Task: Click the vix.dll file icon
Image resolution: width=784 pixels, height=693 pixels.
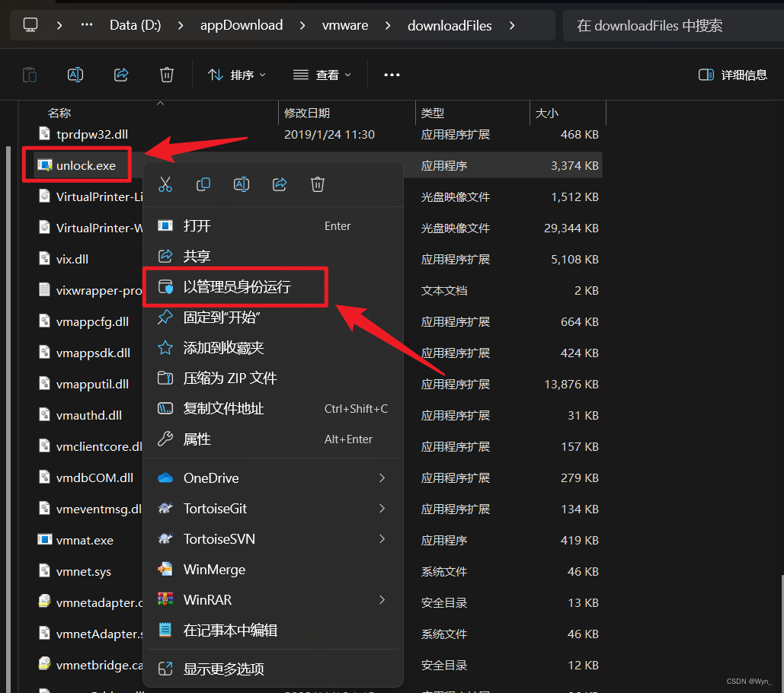Action: click(x=44, y=258)
